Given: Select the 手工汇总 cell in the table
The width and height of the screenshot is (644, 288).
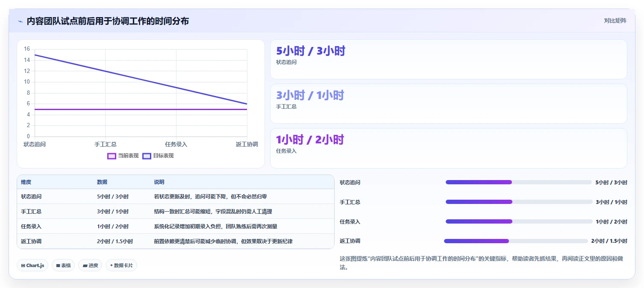Looking at the screenshot, I should 31,212.
